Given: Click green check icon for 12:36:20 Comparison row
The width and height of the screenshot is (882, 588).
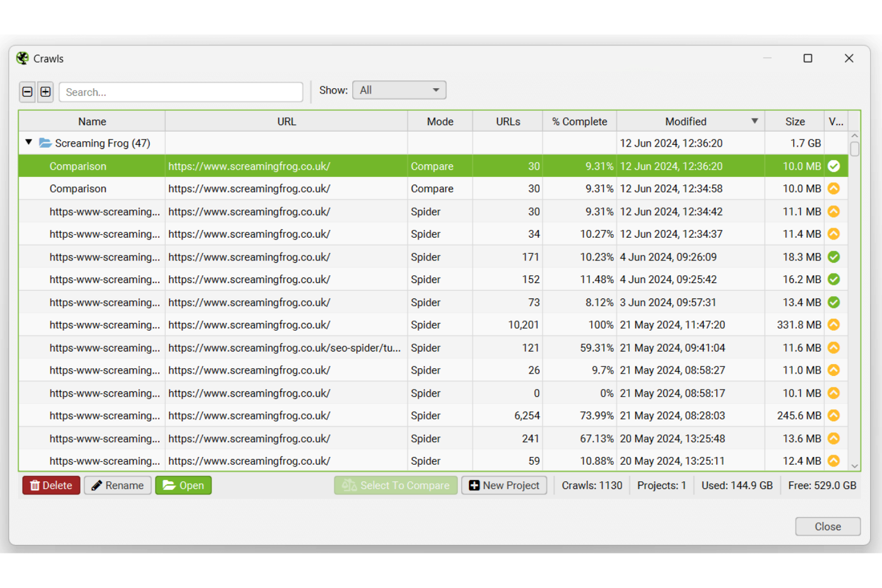Looking at the screenshot, I should [834, 166].
